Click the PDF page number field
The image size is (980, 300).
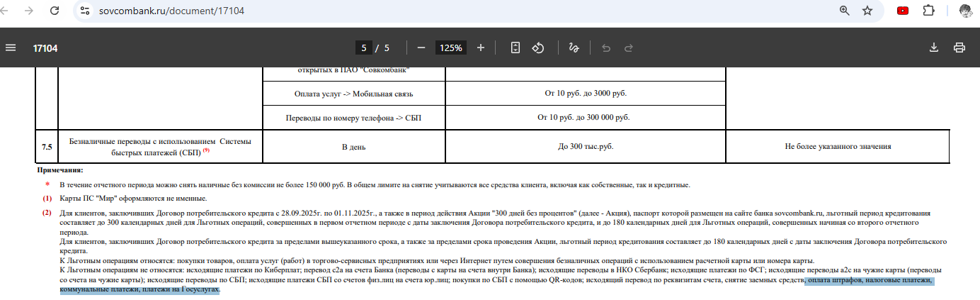[x=364, y=48]
